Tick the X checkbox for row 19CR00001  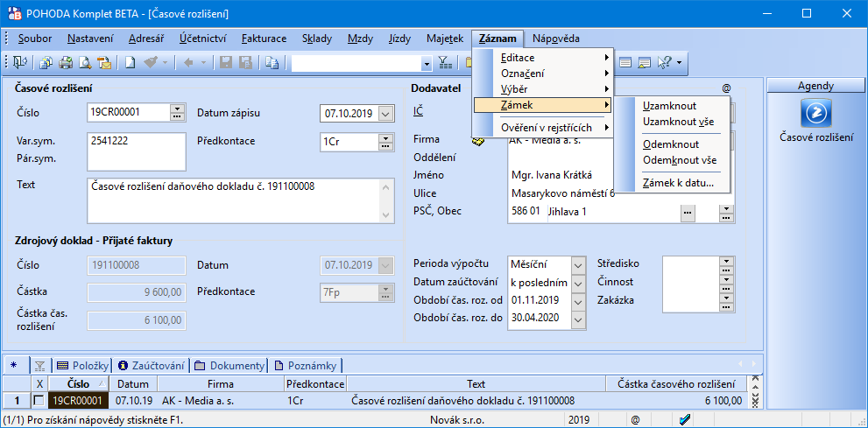tap(39, 400)
